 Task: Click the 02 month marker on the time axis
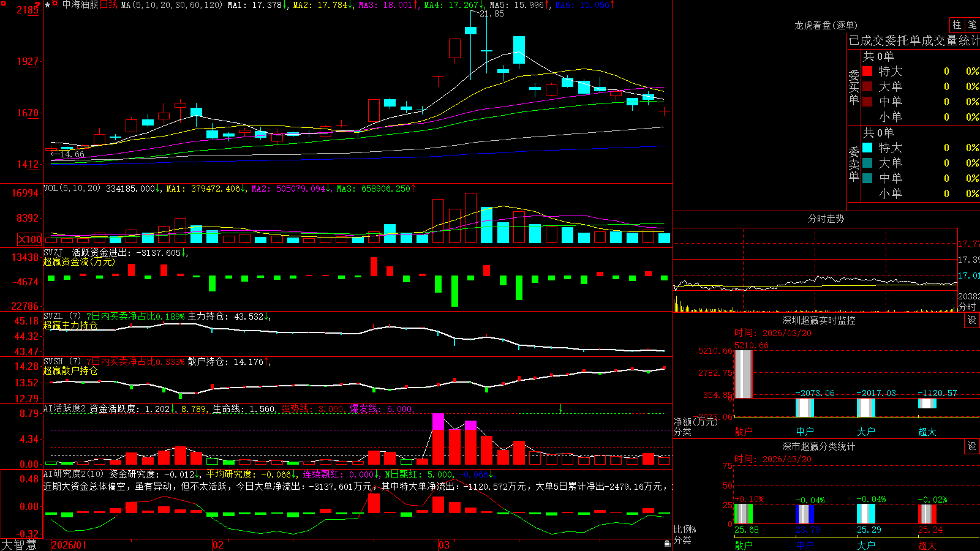tap(217, 545)
